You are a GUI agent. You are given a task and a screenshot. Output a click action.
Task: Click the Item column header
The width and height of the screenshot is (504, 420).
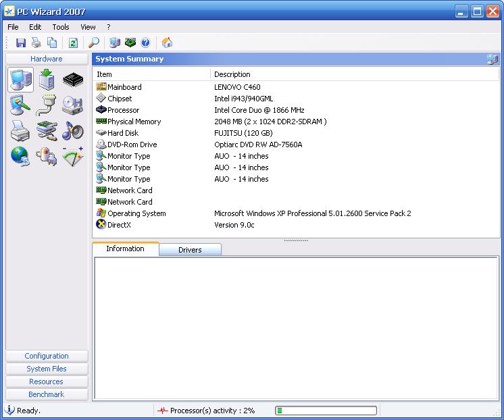click(x=151, y=74)
